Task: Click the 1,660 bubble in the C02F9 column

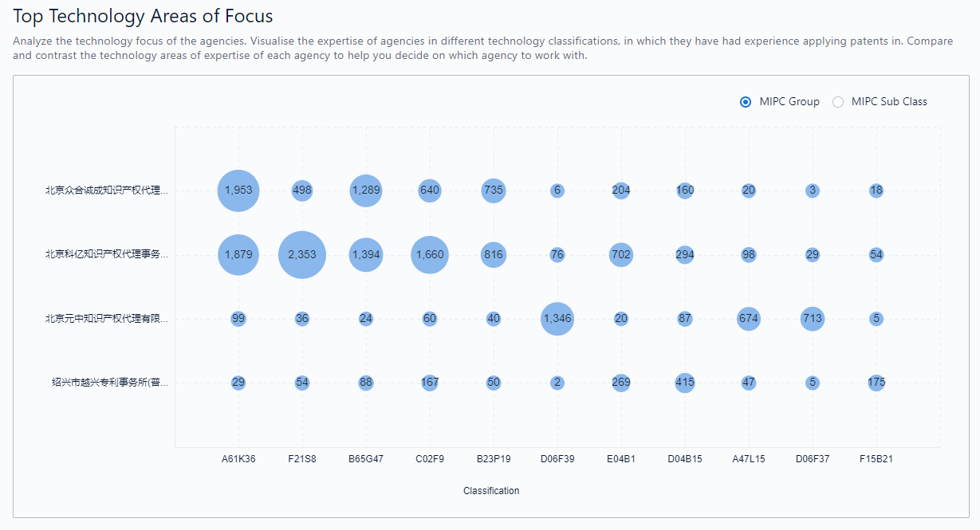Action: [430, 255]
